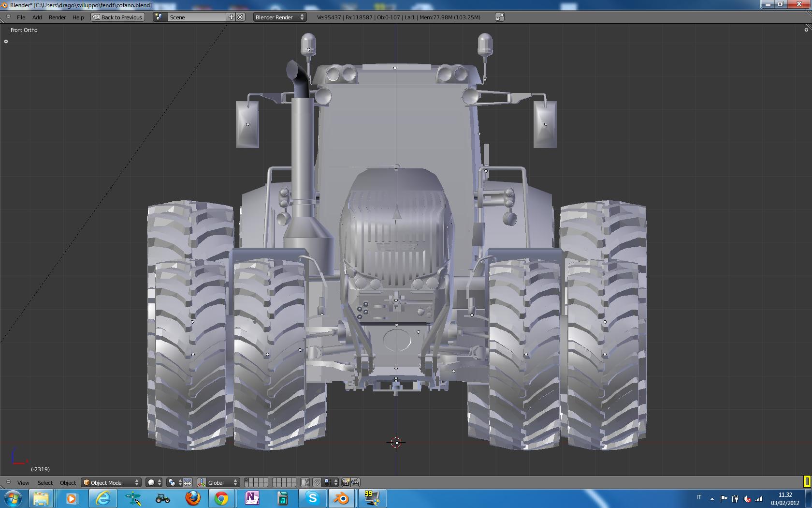This screenshot has height=508, width=812.
Task: Click the yellow highlighted corner splitter widget
Action: tap(807, 481)
